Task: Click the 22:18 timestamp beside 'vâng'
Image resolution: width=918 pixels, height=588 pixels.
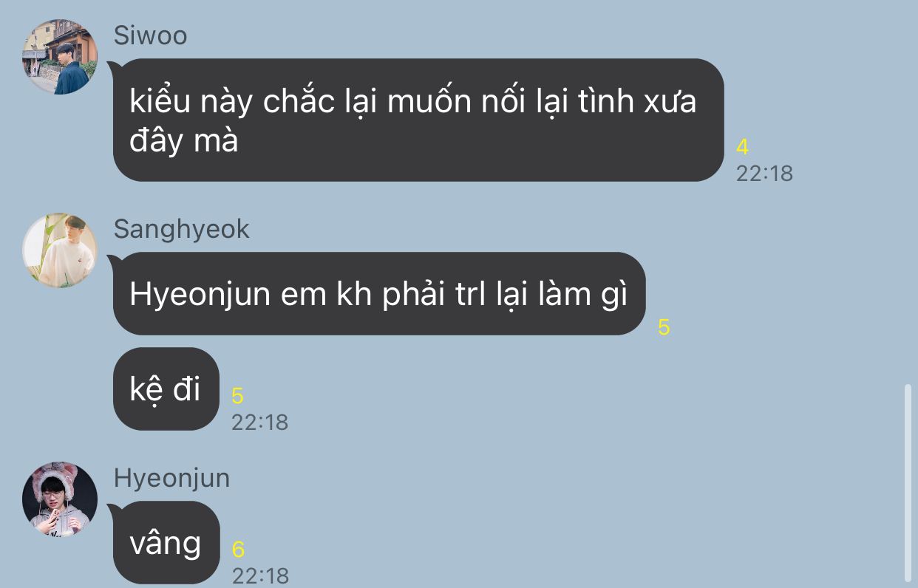Action: pyautogui.click(x=260, y=575)
